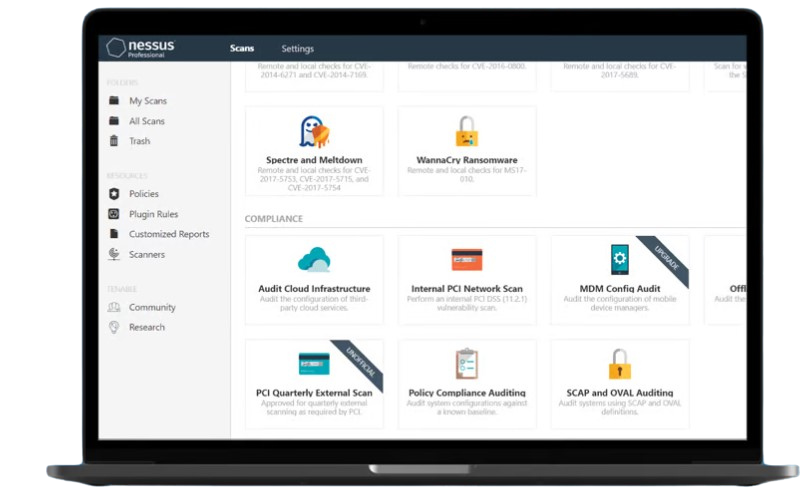Screen dimensions: 803x491
Task: Open the Trash folder
Action: pyautogui.click(x=139, y=141)
